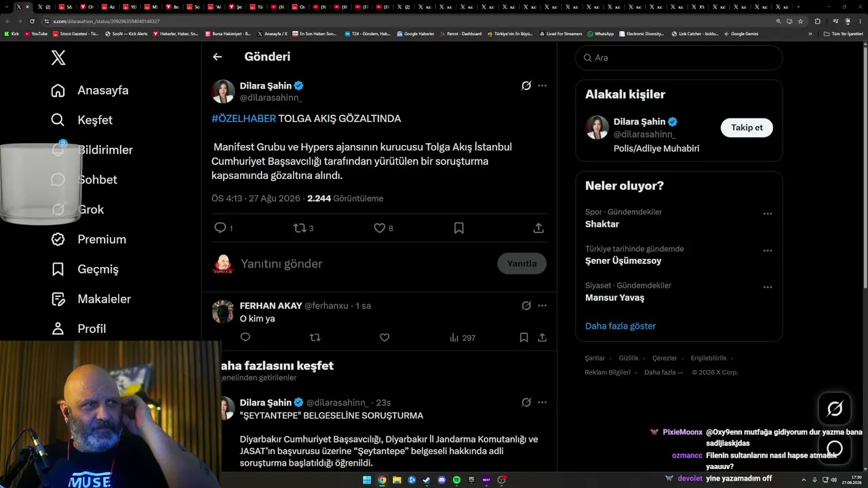This screenshot has height=488, width=868.
Task: Open Steam from the taskbar
Action: 427,480
